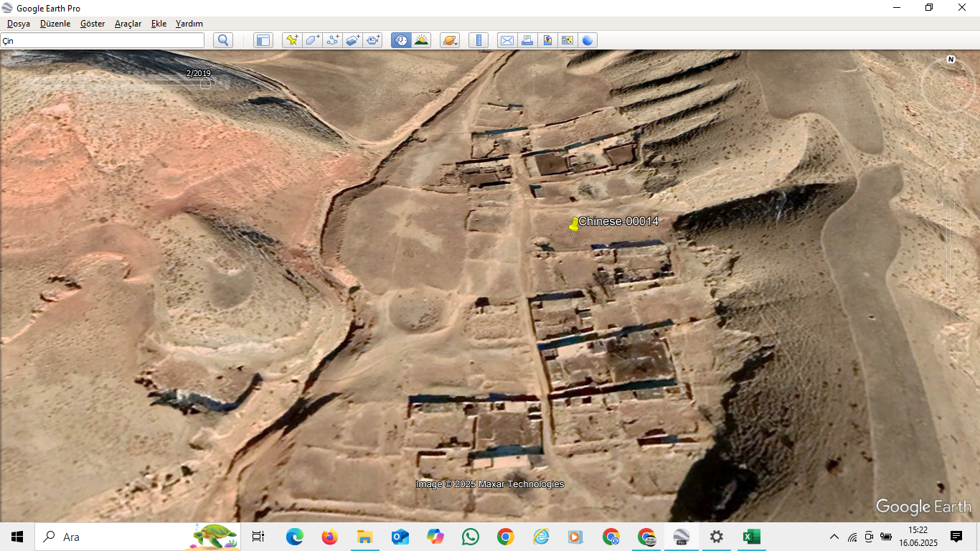980x551 pixels.
Task: Click the Record a Tour icon
Action: [x=372, y=40]
